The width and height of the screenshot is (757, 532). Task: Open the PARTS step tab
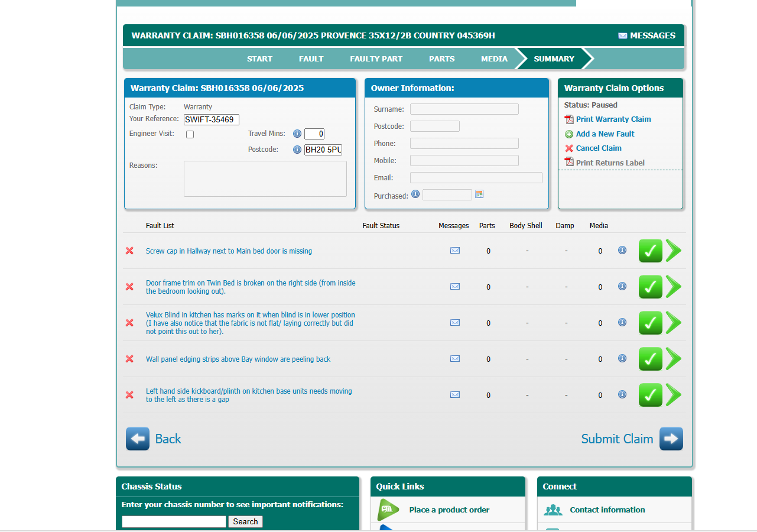[x=441, y=59]
